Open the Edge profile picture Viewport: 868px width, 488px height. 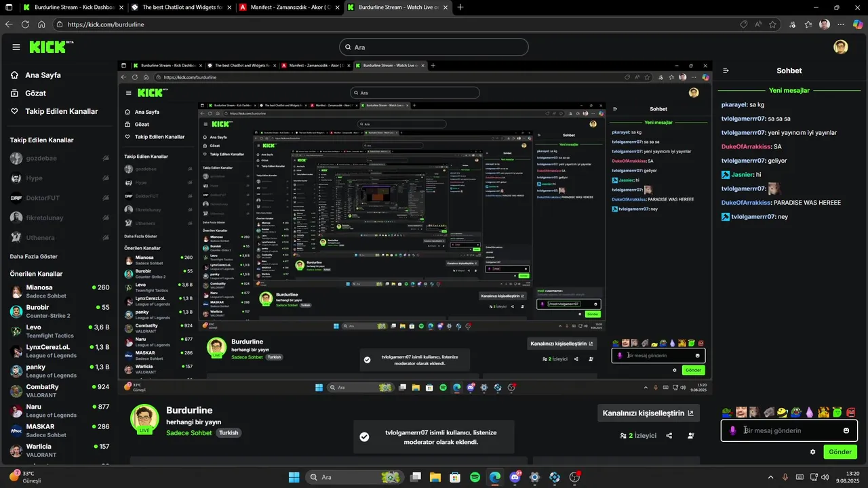point(825,24)
